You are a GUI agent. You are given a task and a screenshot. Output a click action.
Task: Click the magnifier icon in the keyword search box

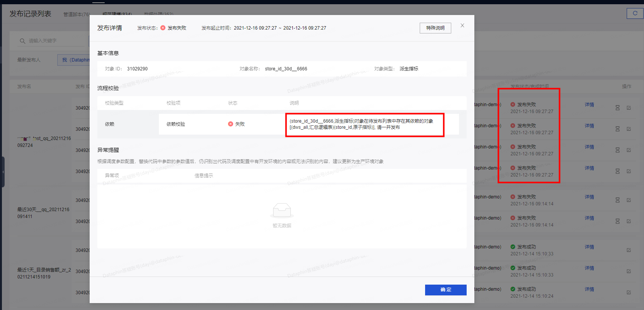22,41
